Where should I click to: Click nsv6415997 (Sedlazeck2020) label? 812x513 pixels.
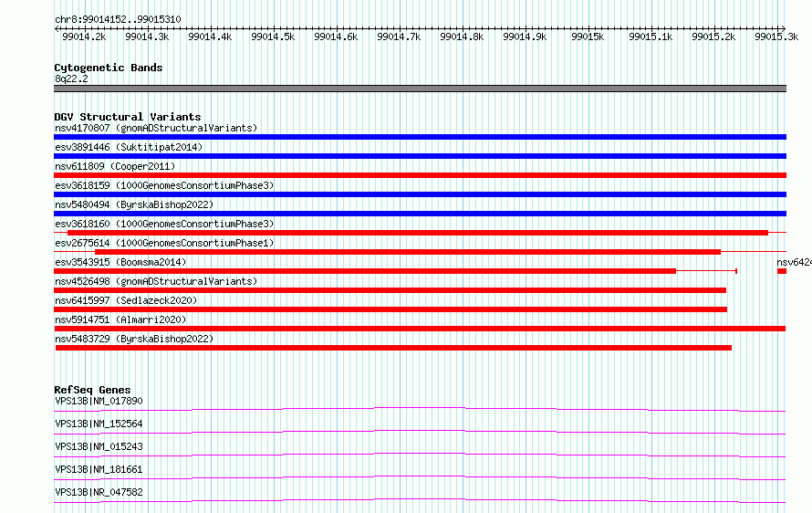[x=126, y=300]
